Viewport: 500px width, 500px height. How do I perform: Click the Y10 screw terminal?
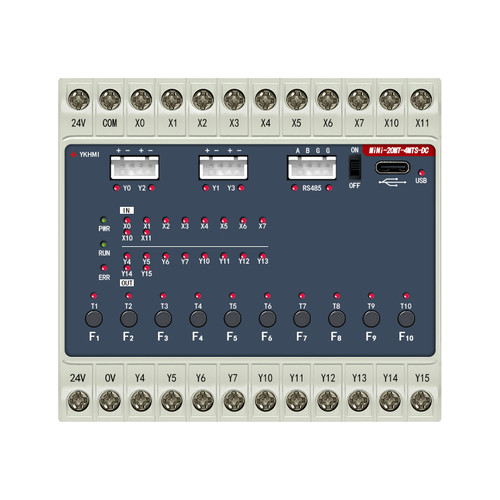pos(266,401)
